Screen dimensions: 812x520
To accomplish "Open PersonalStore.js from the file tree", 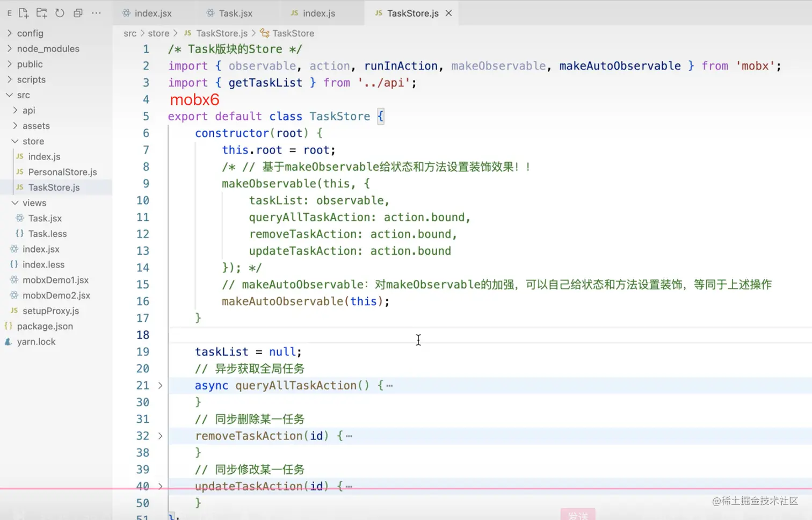I will point(62,172).
